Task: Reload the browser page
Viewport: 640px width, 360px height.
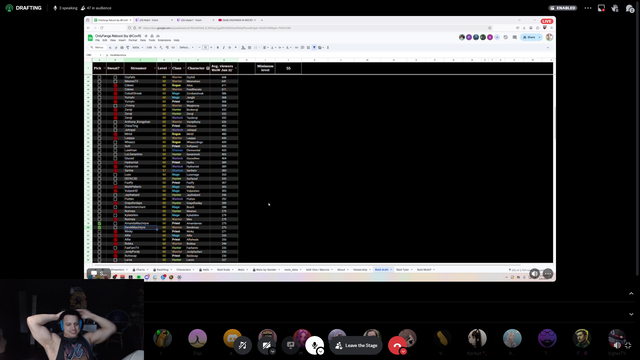Action: click(102, 28)
